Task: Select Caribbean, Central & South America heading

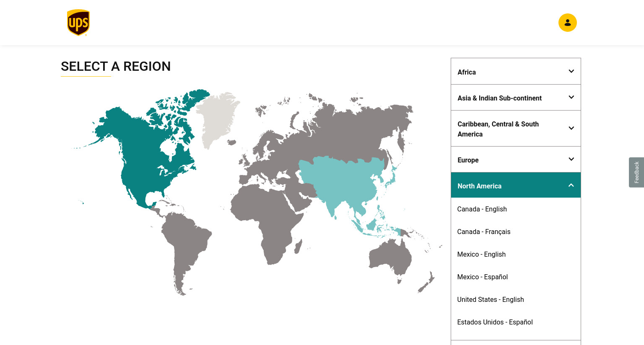Action: 516,129
